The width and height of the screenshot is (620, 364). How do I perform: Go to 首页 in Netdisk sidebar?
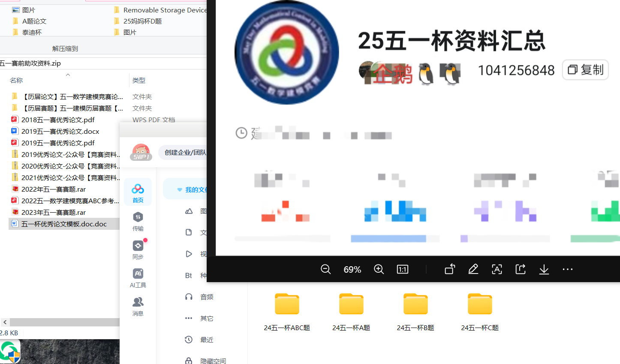[x=138, y=193]
